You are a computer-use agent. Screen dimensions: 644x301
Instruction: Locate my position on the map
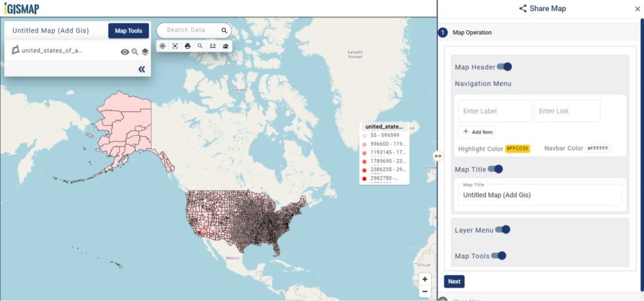click(163, 46)
